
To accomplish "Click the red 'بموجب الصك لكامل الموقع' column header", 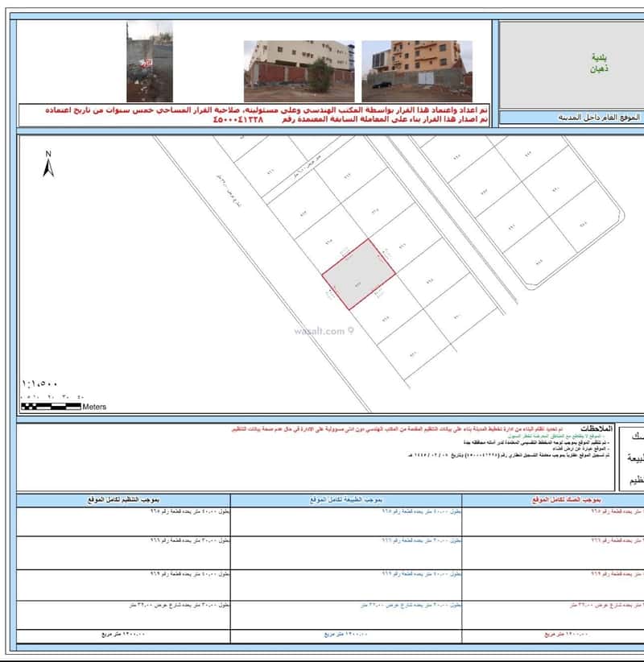I will pos(567,500).
